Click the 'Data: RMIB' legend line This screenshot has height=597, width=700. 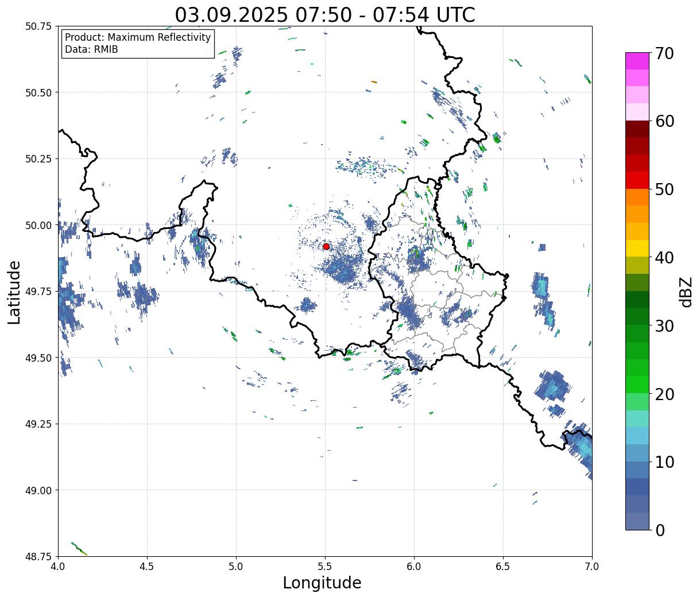pyautogui.click(x=91, y=50)
